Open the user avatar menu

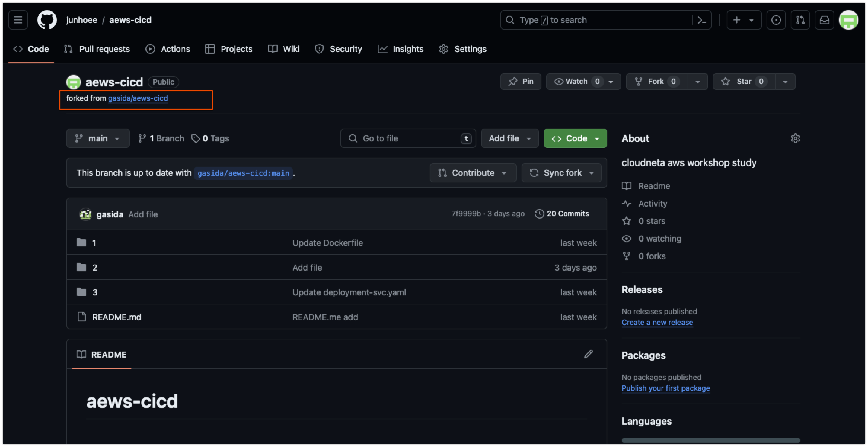click(848, 20)
